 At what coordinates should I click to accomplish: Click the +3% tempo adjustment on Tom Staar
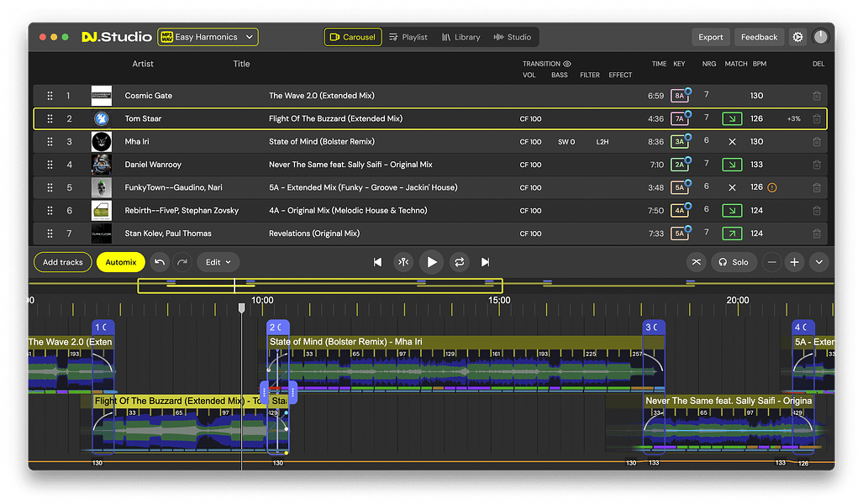(x=793, y=118)
